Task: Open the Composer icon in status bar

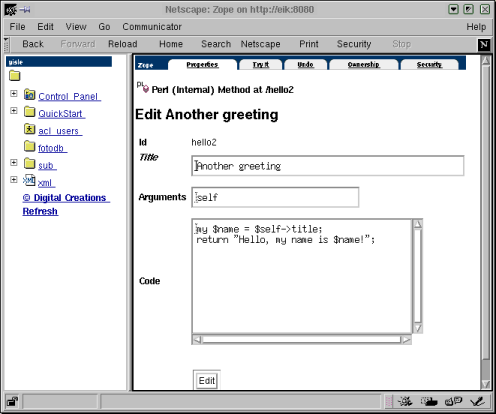Action: (x=477, y=401)
